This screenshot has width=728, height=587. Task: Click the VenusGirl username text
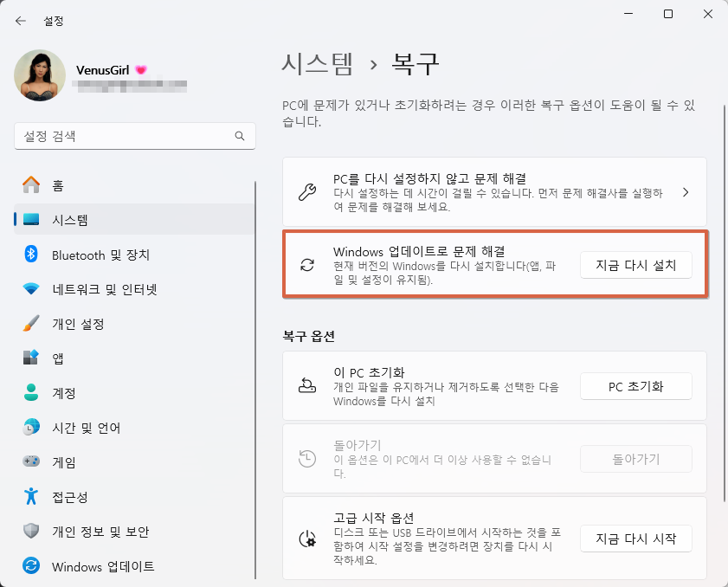coord(103,70)
